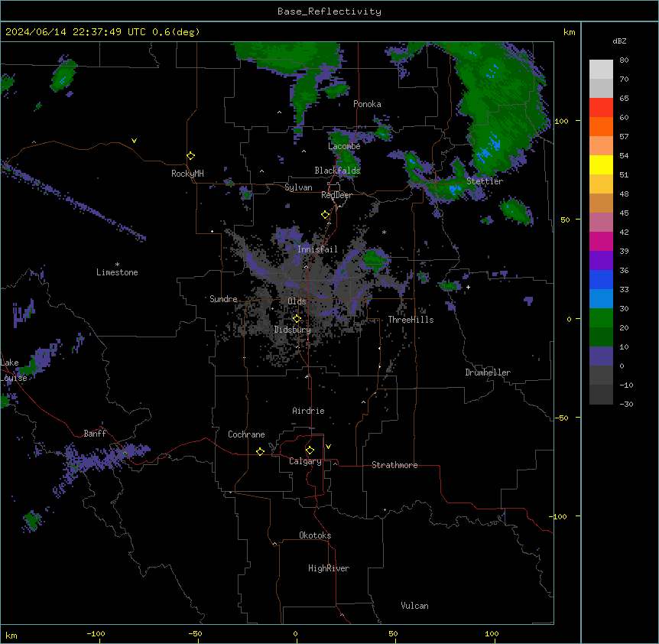Click the Ponoka city label
The width and height of the screenshot is (659, 644).
click(x=367, y=104)
